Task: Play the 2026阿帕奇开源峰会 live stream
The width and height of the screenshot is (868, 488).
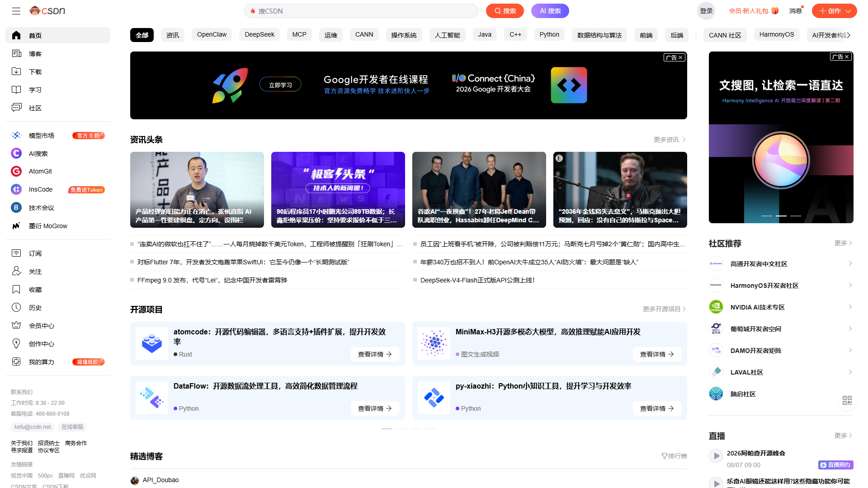Action: [x=716, y=456]
